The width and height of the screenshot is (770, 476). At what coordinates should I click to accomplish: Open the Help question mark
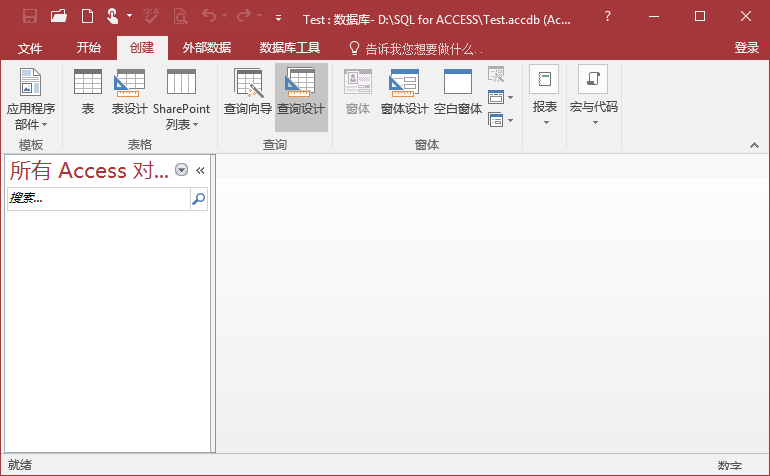tap(608, 17)
